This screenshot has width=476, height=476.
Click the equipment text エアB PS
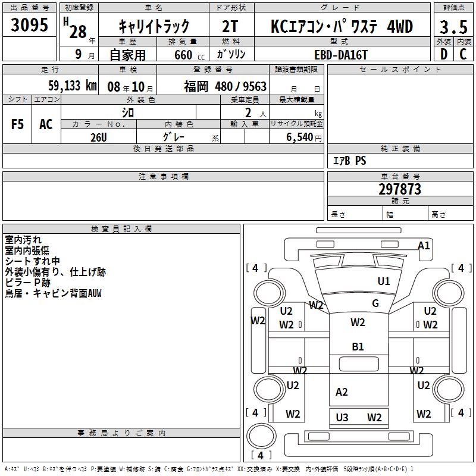350,161
